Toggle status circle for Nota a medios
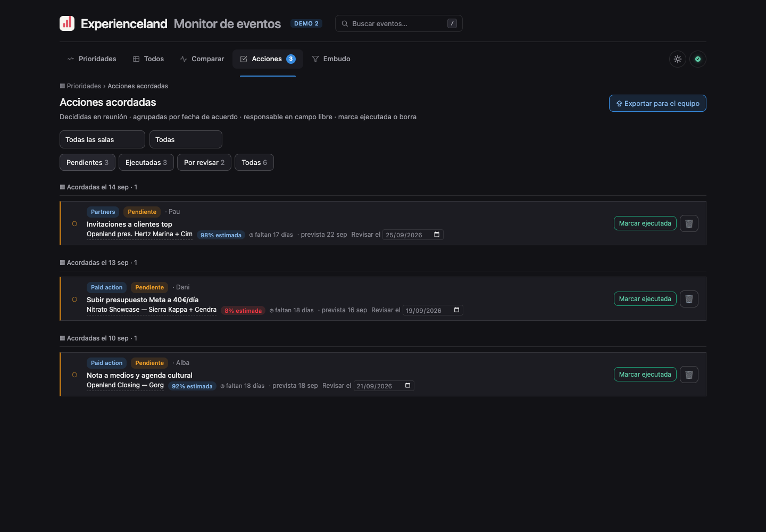This screenshot has height=532, width=766. click(74, 375)
